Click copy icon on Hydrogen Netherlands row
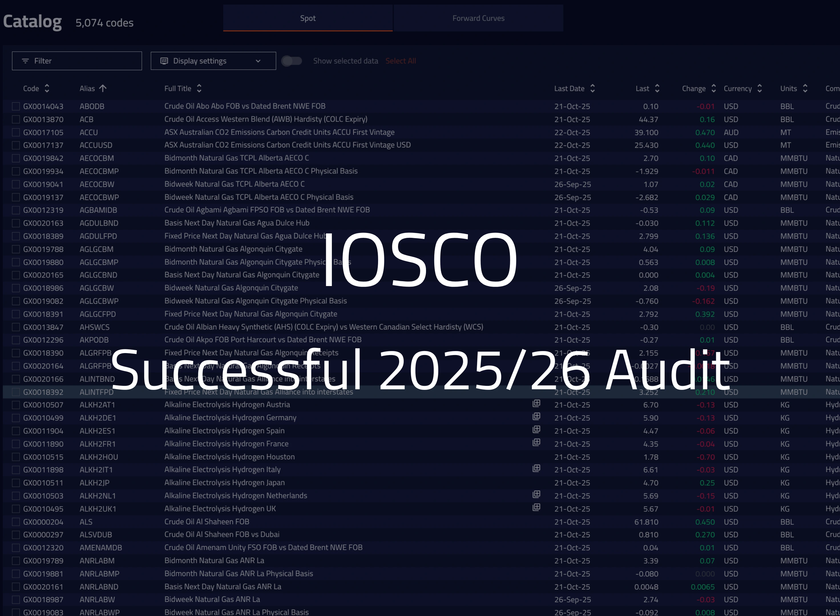This screenshot has width=840, height=616. point(536,495)
